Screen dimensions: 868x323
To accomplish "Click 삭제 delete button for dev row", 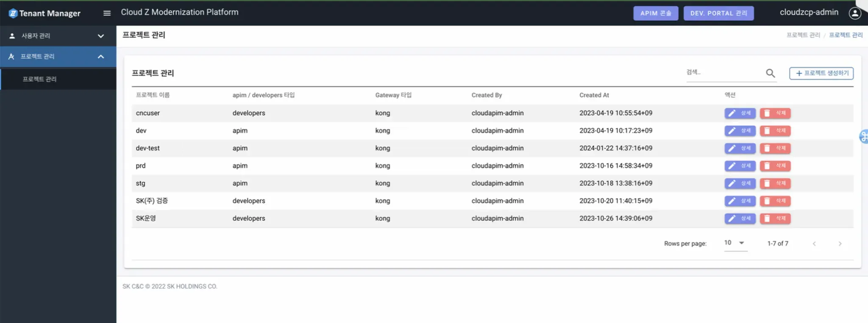I will (x=775, y=131).
